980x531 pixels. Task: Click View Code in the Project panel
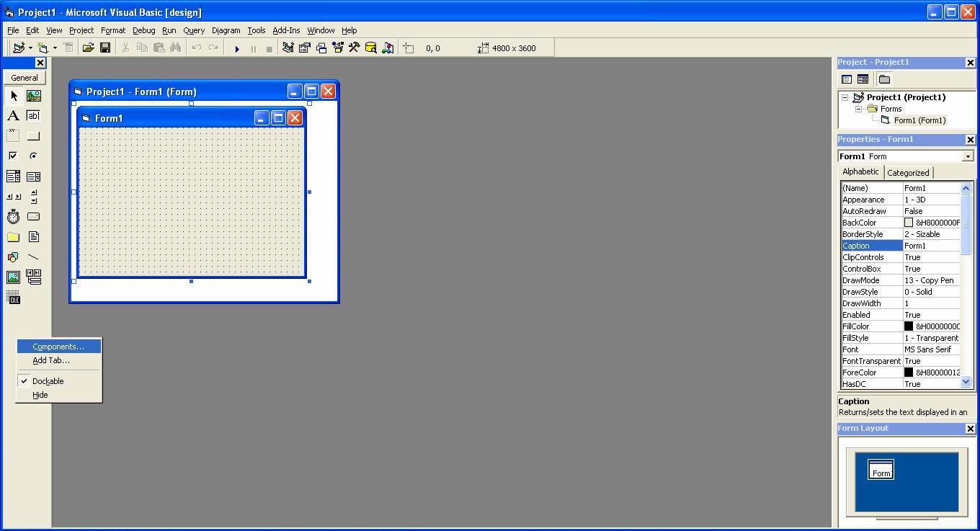(847, 79)
